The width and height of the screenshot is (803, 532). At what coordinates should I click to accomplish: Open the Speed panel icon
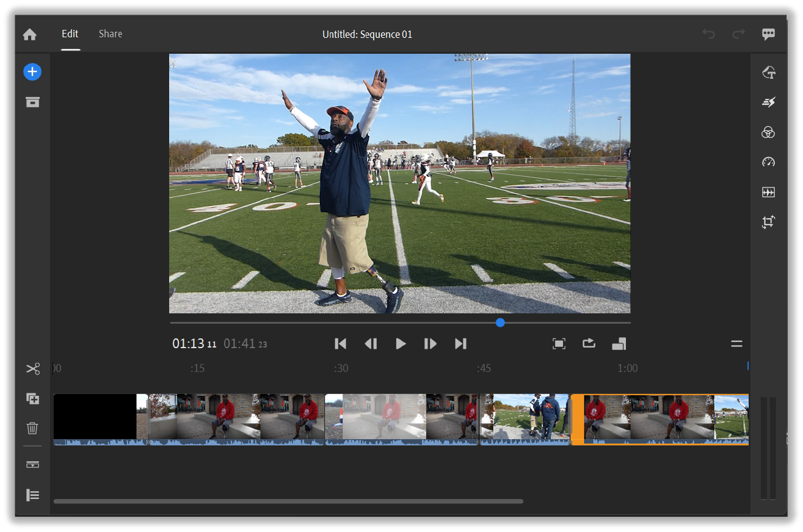coord(768,162)
